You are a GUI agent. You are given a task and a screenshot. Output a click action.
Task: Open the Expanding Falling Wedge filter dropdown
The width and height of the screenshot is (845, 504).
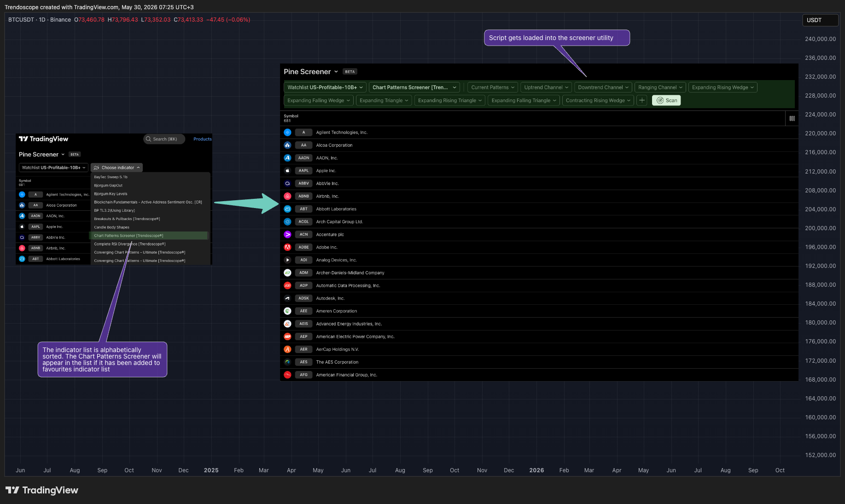pos(319,100)
